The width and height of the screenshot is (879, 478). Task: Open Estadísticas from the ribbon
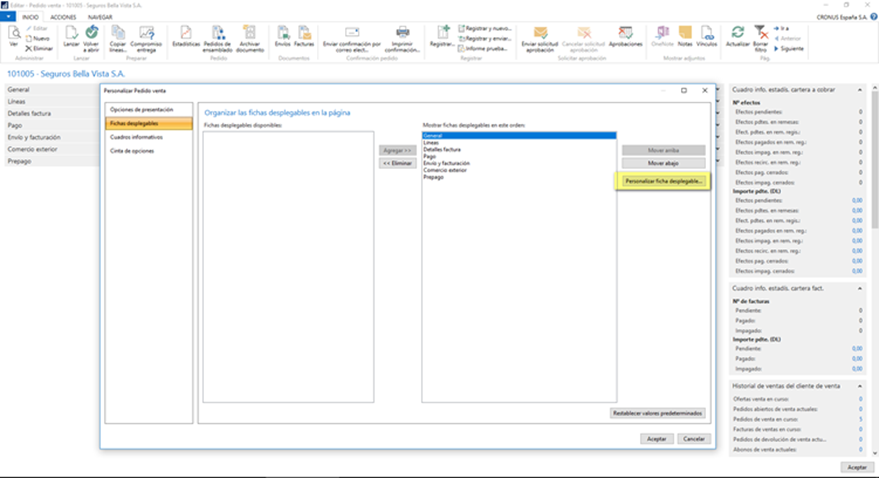[186, 36]
